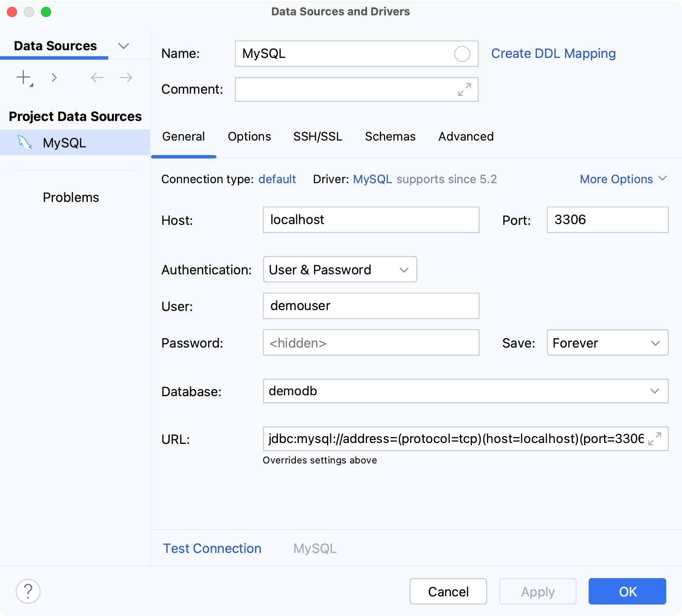This screenshot has width=682, height=616.
Task: Open the Schemas tab
Action: [390, 136]
